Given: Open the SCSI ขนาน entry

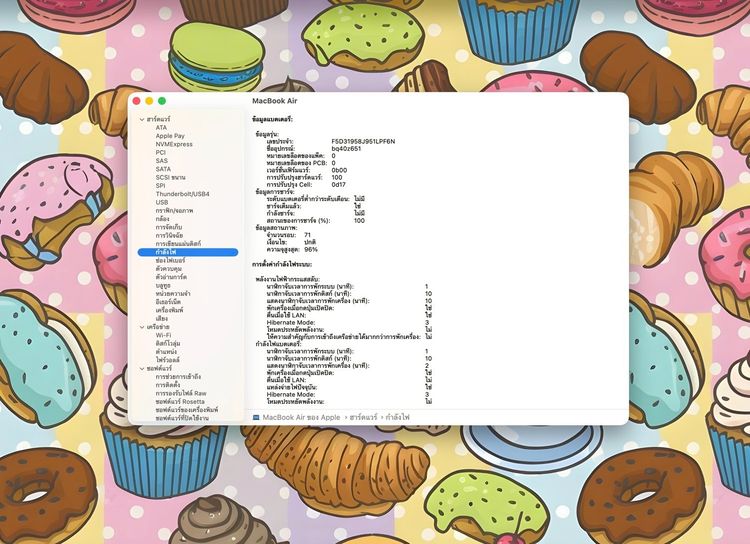Looking at the screenshot, I should tap(170, 177).
